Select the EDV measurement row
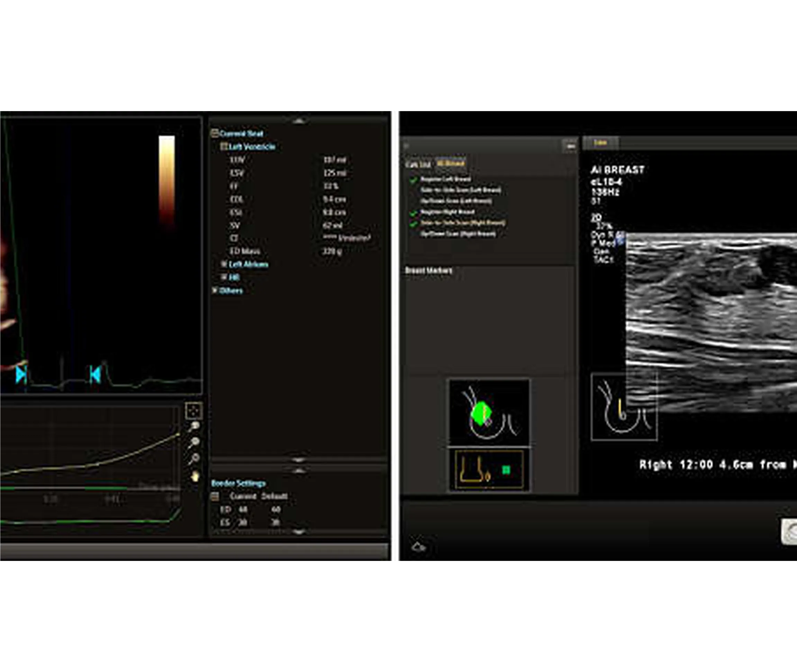This screenshot has height=672, width=797. point(288,160)
